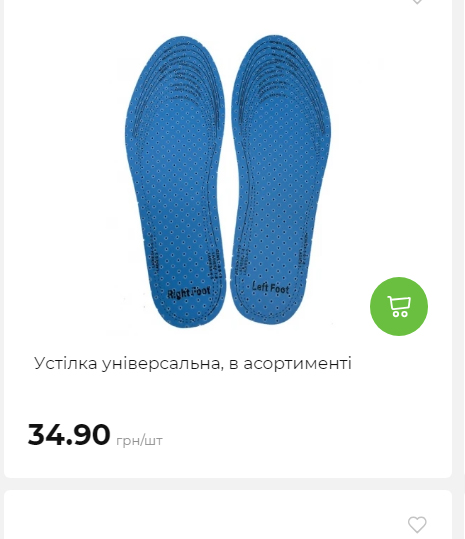Open the next product card below
465x539 pixels.
tap(228, 515)
